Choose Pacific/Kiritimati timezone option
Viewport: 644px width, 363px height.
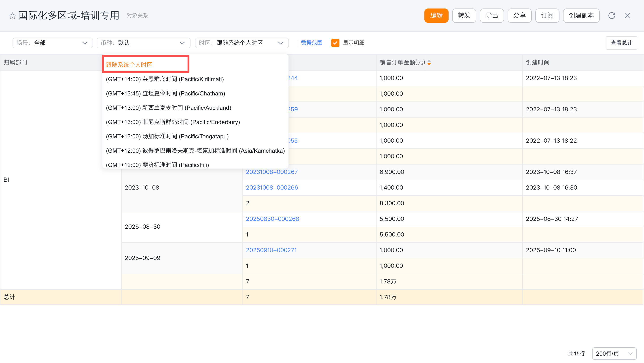[165, 79]
